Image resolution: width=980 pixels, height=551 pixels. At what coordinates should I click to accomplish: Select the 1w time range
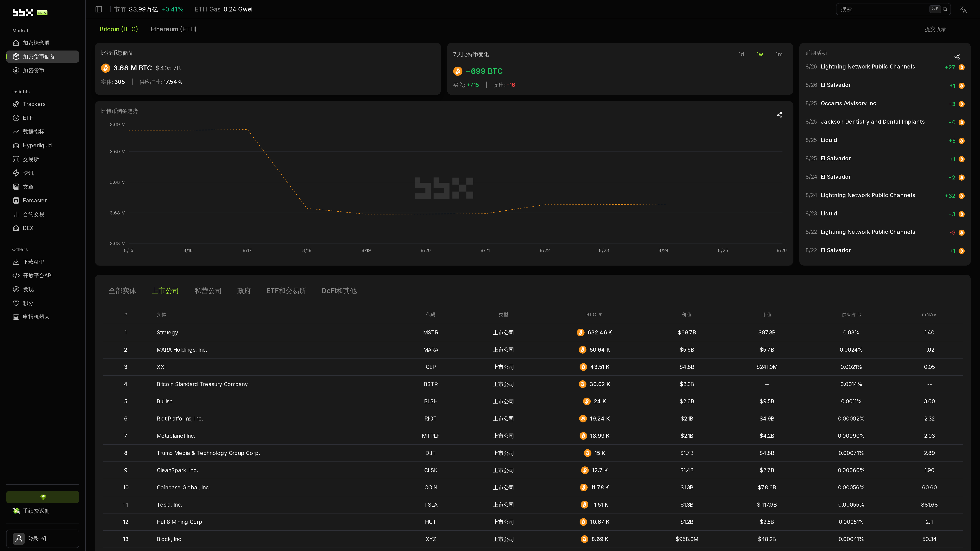[760, 54]
